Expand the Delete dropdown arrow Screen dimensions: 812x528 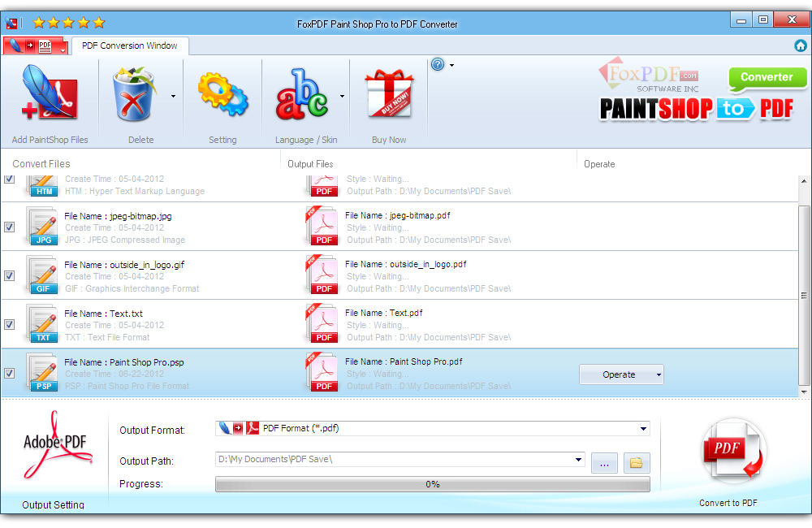click(x=173, y=97)
